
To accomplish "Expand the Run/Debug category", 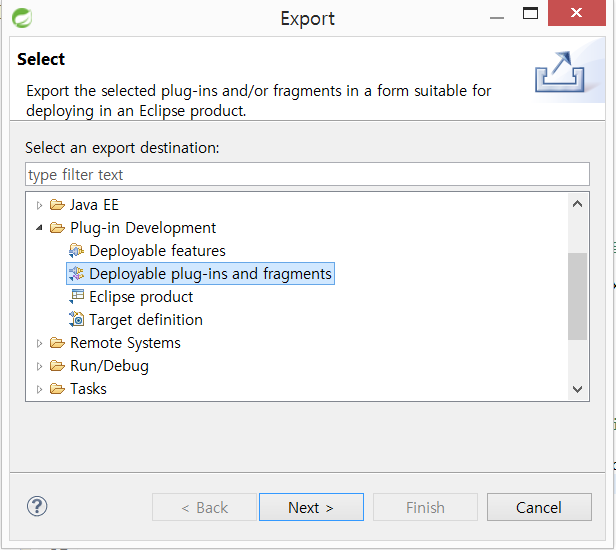I will click(39, 367).
